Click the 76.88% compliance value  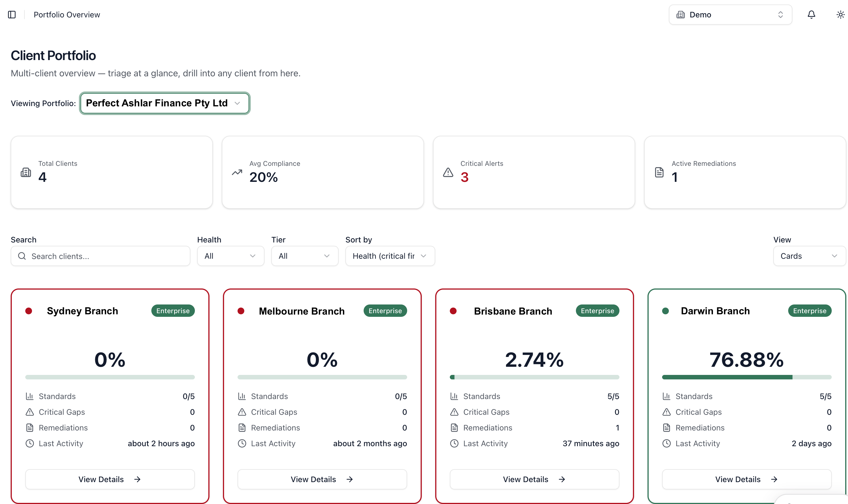(747, 360)
